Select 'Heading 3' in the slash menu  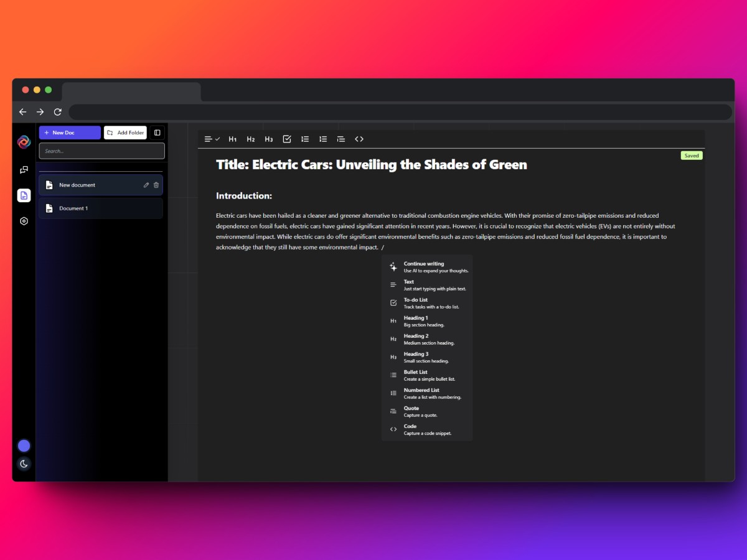(427, 357)
